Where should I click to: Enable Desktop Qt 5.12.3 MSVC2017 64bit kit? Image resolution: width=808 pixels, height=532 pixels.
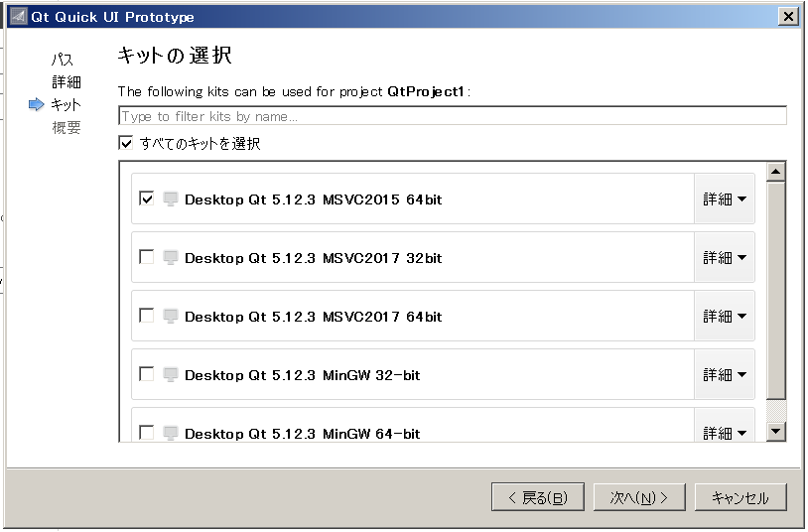146,316
